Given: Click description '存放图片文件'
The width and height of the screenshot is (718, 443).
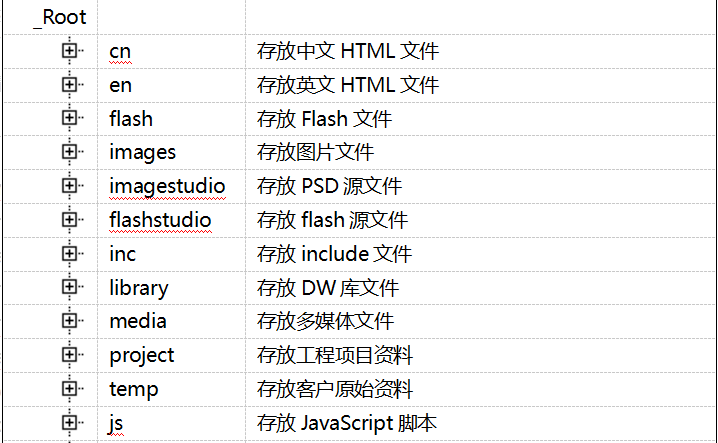Looking at the screenshot, I should click(315, 152).
